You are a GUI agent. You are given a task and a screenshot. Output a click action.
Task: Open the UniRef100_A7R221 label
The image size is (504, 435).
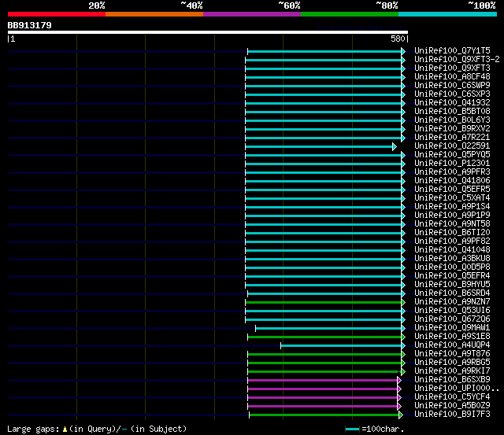452,138
